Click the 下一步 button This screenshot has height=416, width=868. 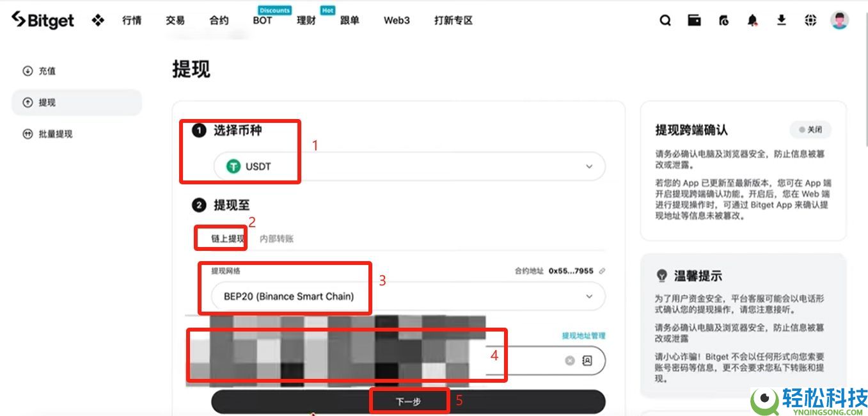coord(408,402)
